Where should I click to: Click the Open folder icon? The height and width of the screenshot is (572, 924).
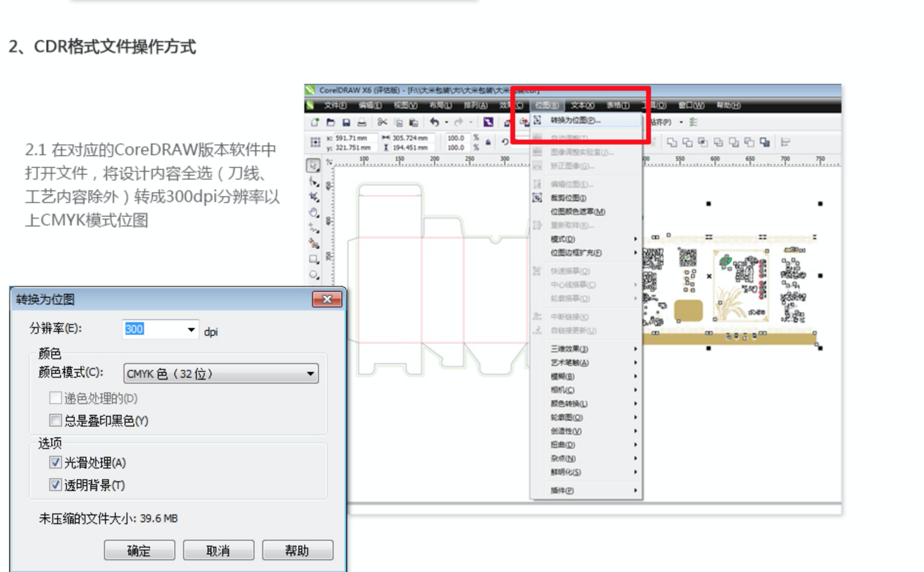click(x=331, y=123)
